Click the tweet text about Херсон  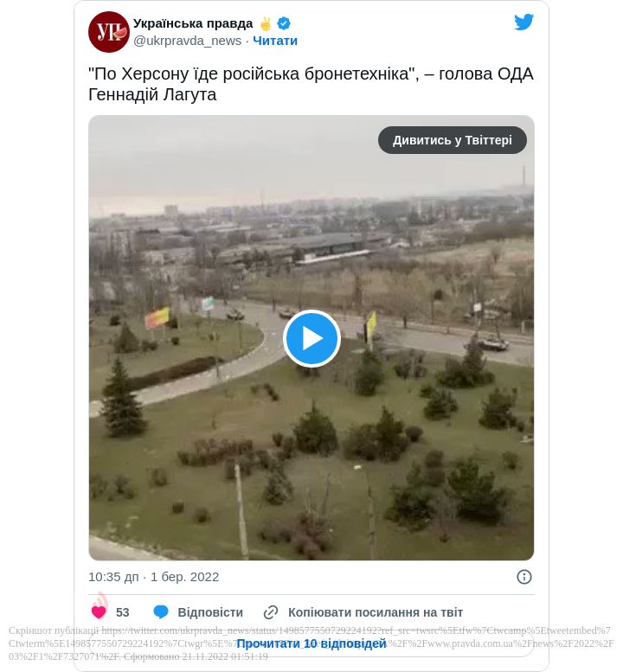[x=311, y=84]
